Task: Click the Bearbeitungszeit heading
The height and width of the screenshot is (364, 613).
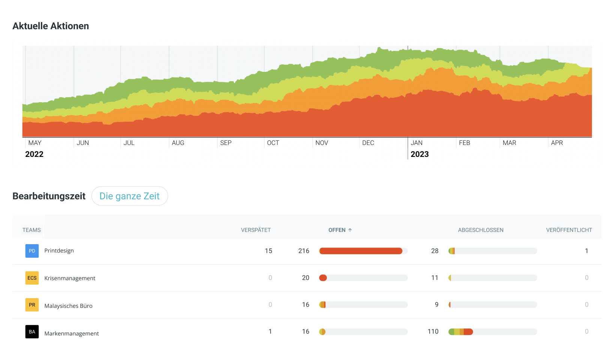Action: [x=49, y=196]
